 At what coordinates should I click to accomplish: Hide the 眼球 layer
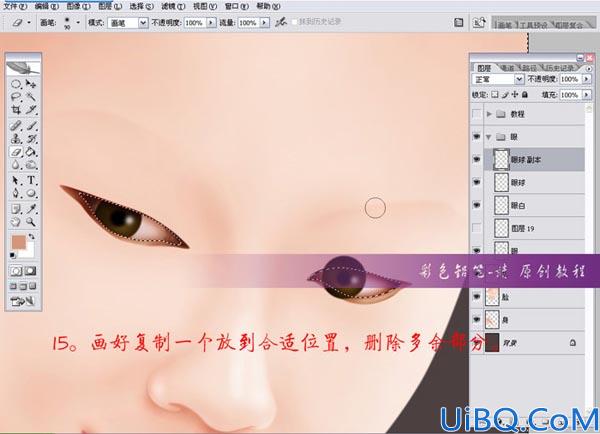pyautogui.click(x=477, y=182)
